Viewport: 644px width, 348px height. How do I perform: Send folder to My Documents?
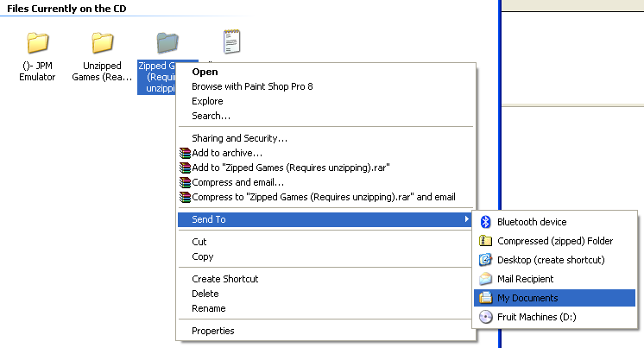click(527, 298)
